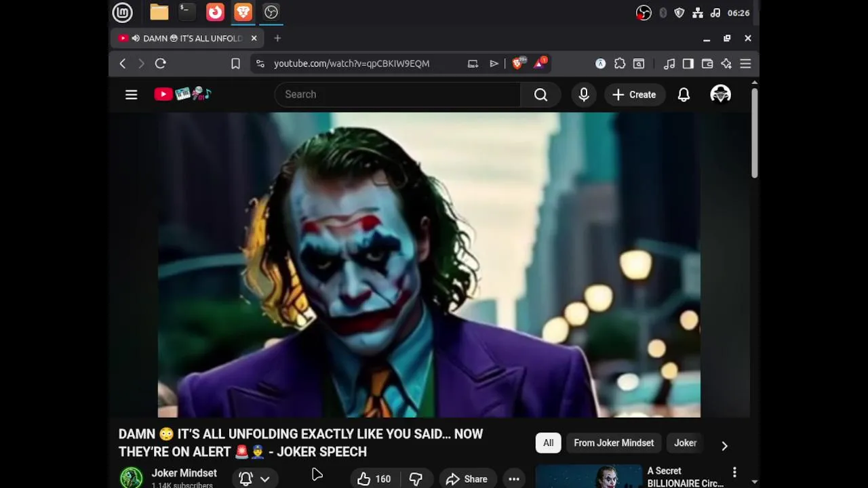The image size is (868, 488).
Task: Open the Brave main hamburger menu
Action: point(745,64)
